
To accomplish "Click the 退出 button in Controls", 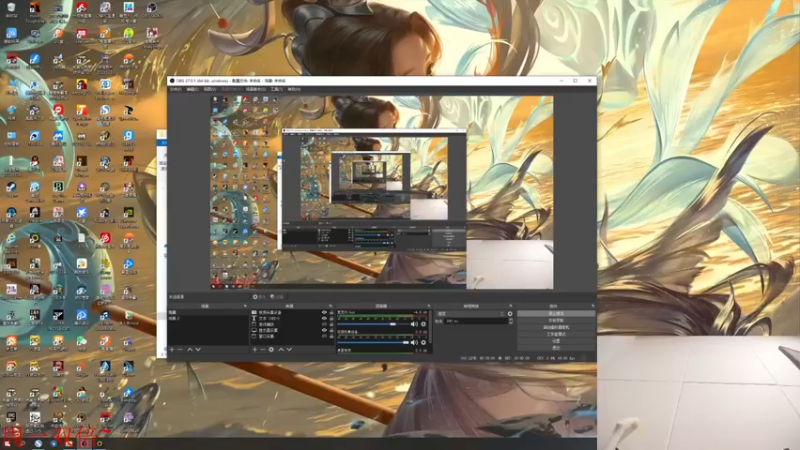I will pos(556,347).
